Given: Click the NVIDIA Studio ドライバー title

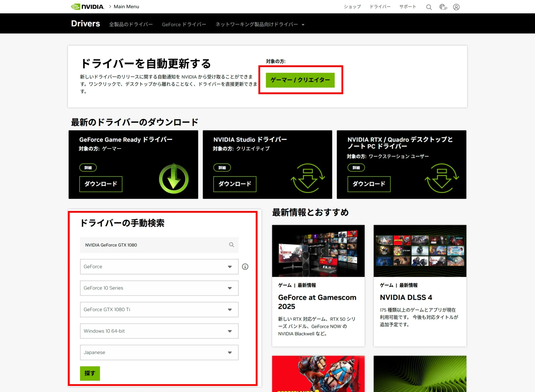Looking at the screenshot, I should point(250,139).
